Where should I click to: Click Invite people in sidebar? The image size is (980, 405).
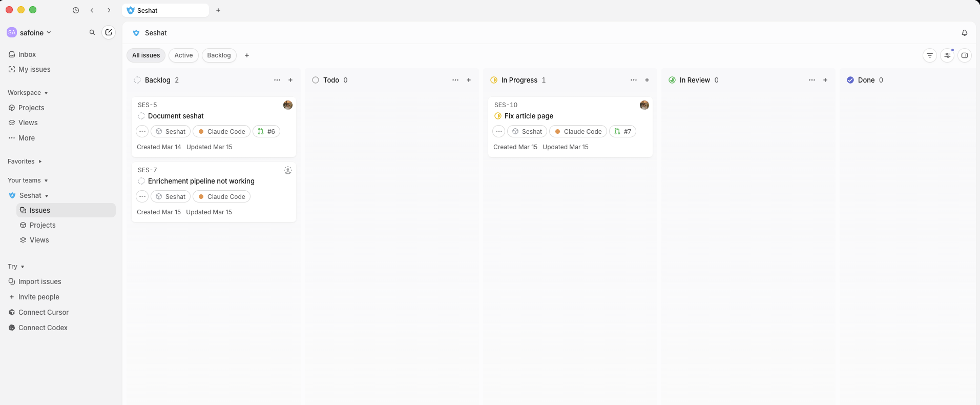pos(38,297)
